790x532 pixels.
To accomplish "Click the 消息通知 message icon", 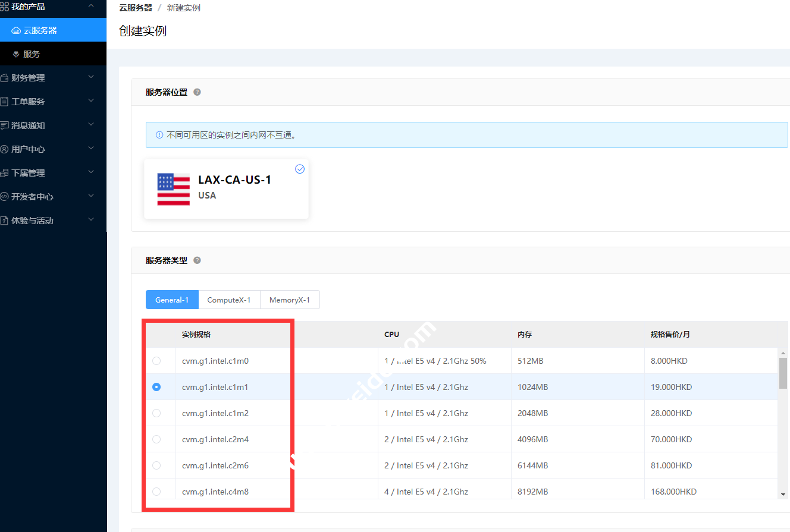I will 5,125.
